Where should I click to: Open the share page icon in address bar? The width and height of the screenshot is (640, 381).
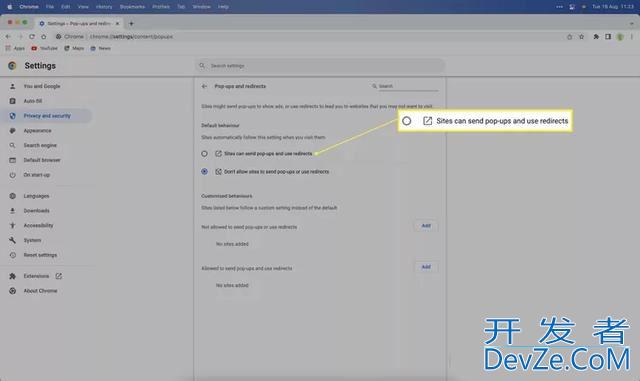tap(569, 37)
